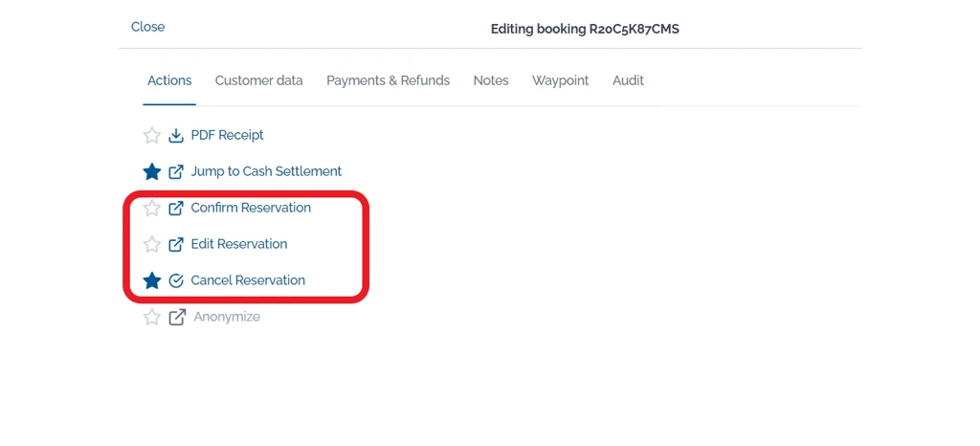Screen dimensions: 980x446
Task: Open the Payments & Refunds tab
Action: click(x=389, y=80)
